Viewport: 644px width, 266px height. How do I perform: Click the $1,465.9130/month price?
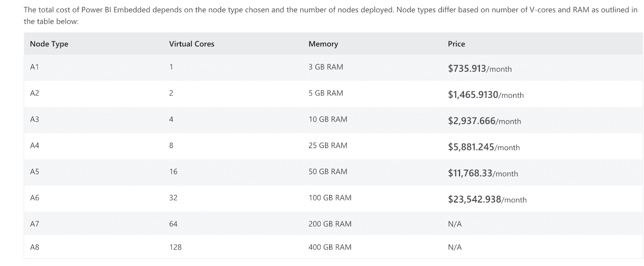(x=486, y=95)
